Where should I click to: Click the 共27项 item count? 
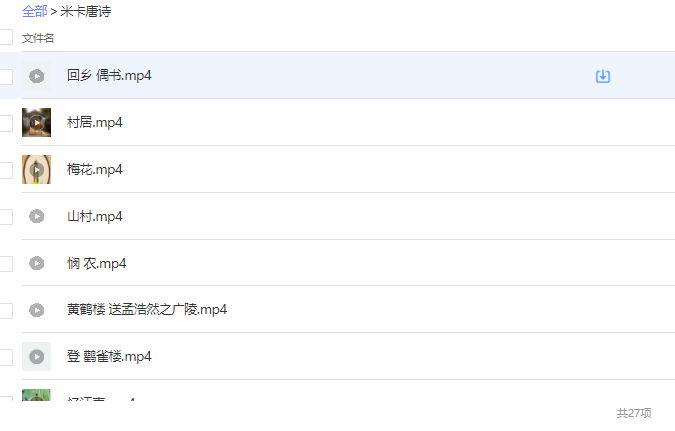634,413
